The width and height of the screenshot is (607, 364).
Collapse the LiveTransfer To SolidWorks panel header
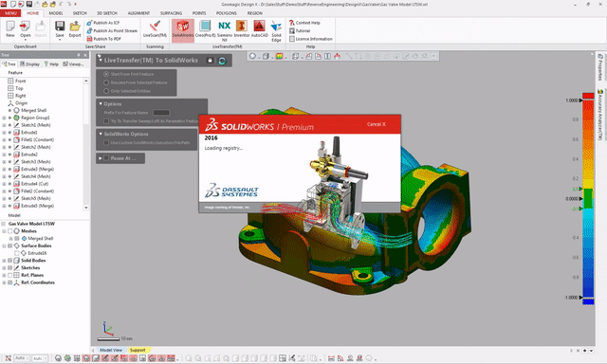pos(101,60)
